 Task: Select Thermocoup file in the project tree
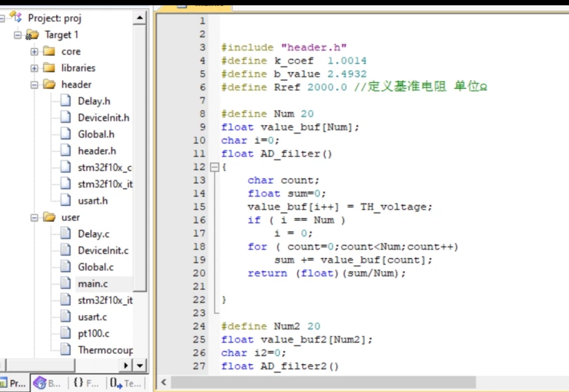105,350
